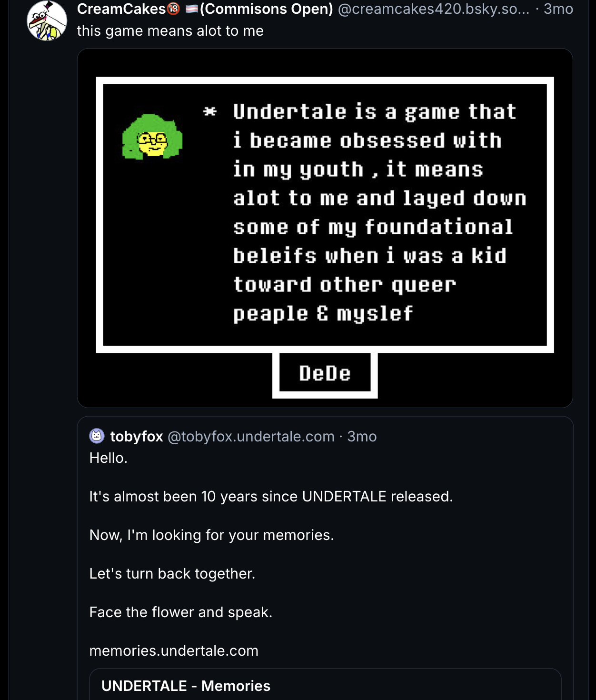The width and height of the screenshot is (596, 700).
Task: Click "Hello." in the quoted post
Action: [109, 458]
